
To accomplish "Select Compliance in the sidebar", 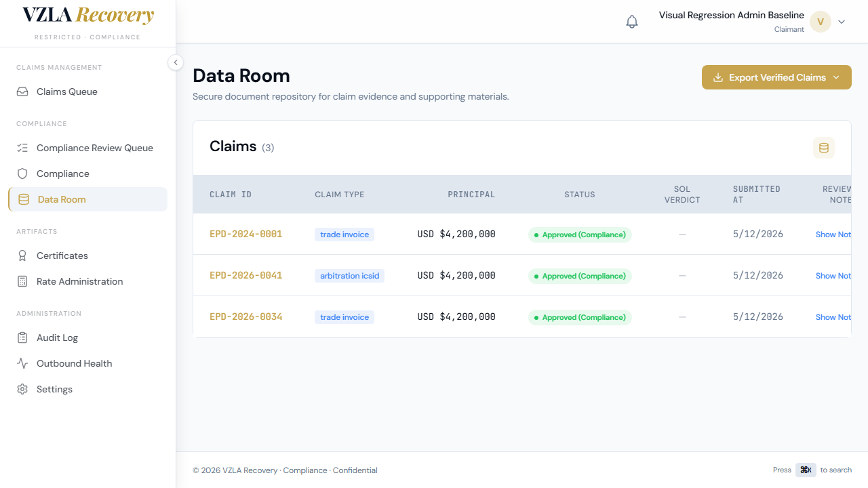I will [x=87, y=174].
